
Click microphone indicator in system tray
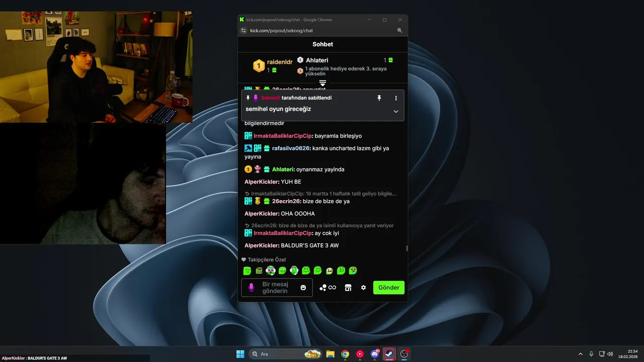(591, 354)
